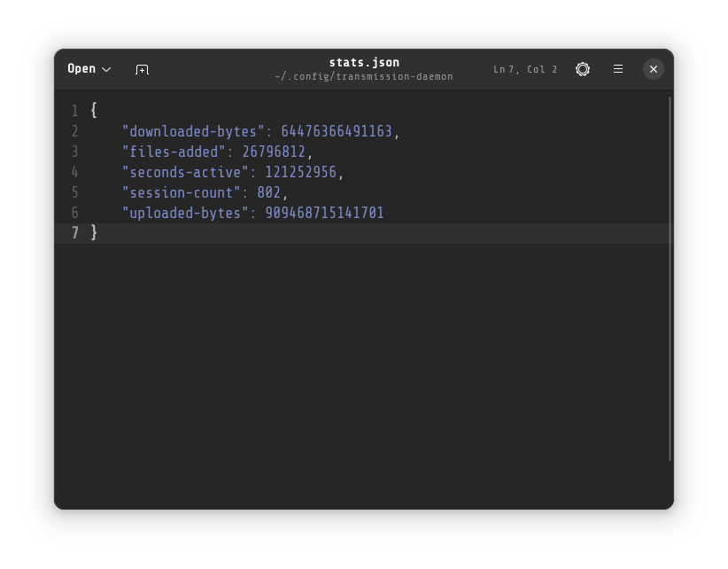
Task: Place cursor in "downloaded-bytes" key
Action: click(x=193, y=131)
